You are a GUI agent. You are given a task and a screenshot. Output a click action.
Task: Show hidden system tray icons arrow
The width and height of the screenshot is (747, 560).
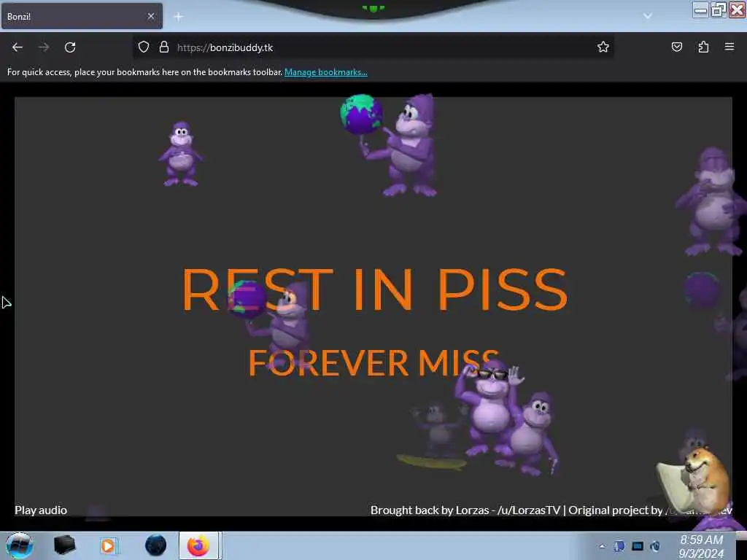[x=602, y=547]
